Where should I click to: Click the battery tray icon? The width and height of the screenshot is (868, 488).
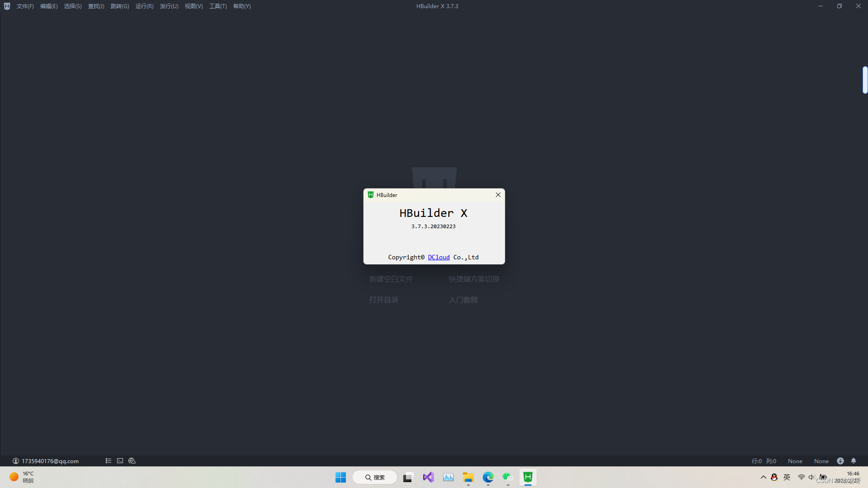coord(823,477)
